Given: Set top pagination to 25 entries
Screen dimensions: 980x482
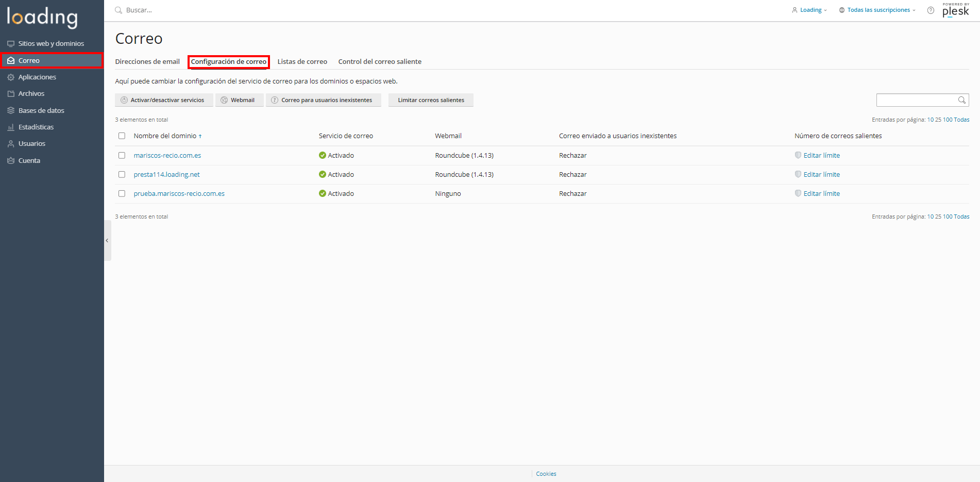Looking at the screenshot, I should [938, 120].
